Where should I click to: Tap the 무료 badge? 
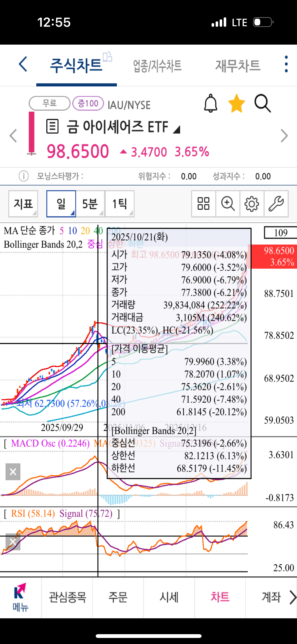coord(49,103)
